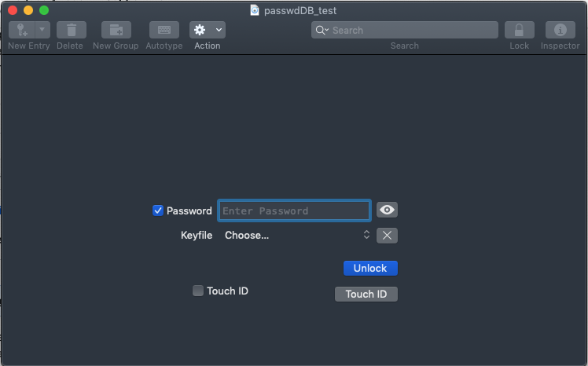The height and width of the screenshot is (366, 588).
Task: Open the Keyfile Choose... popup
Action: pos(296,236)
